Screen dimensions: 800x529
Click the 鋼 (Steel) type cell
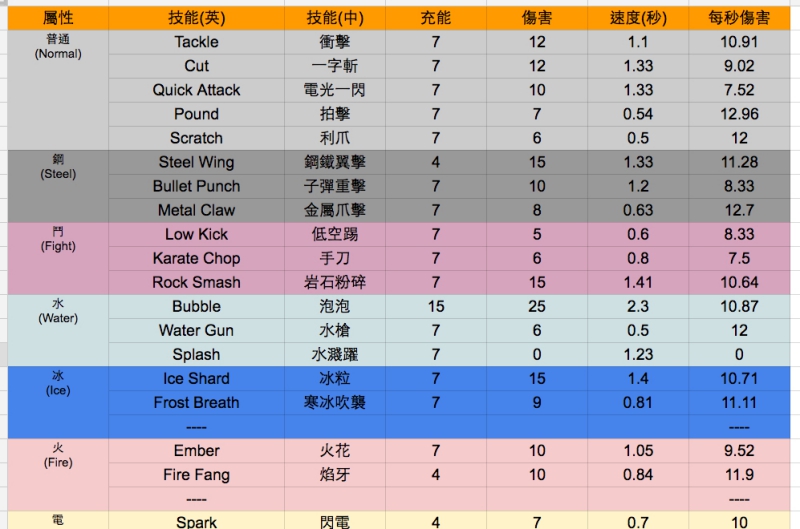(x=57, y=167)
